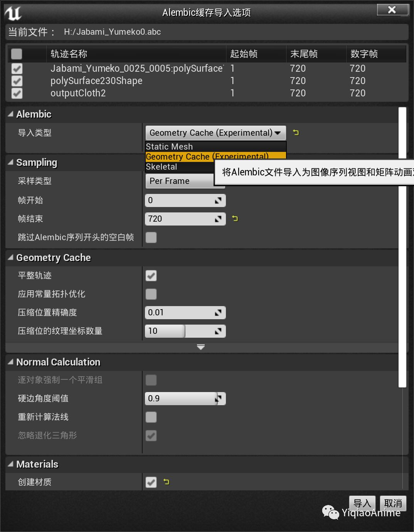The image size is (414, 532).
Task: Click the spinner icon on 帧开始 field
Action: tap(219, 200)
